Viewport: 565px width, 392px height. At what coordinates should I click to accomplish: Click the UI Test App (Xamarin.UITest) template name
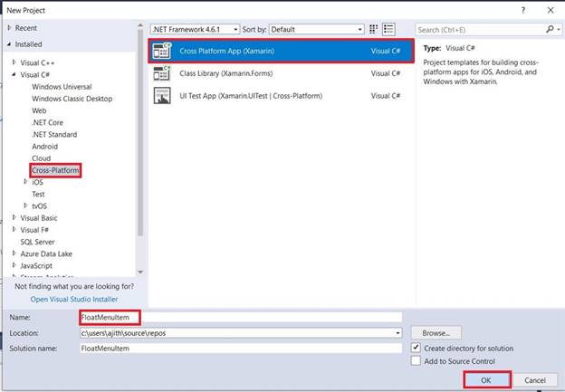point(251,96)
